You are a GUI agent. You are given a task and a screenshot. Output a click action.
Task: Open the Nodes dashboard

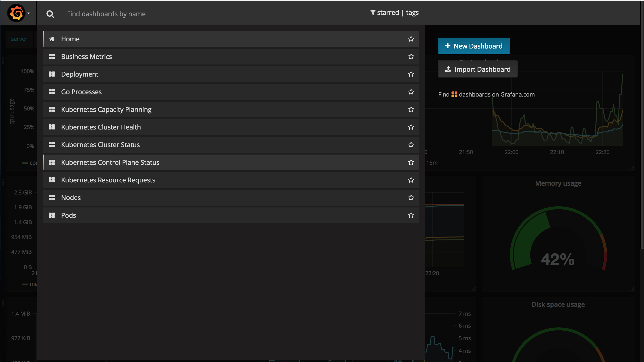pyautogui.click(x=231, y=198)
